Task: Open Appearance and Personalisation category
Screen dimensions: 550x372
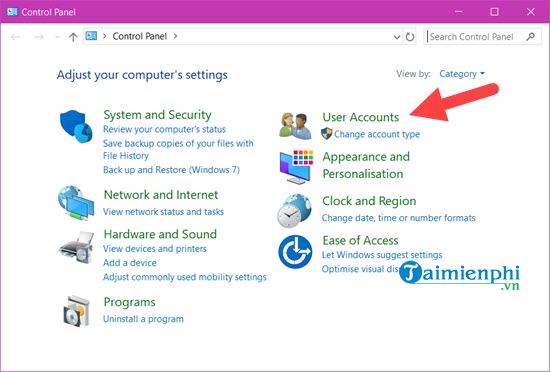Action: (x=366, y=165)
